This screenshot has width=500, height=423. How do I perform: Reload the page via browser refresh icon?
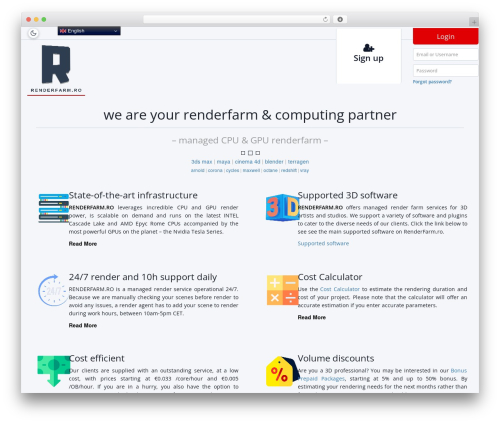325,19
